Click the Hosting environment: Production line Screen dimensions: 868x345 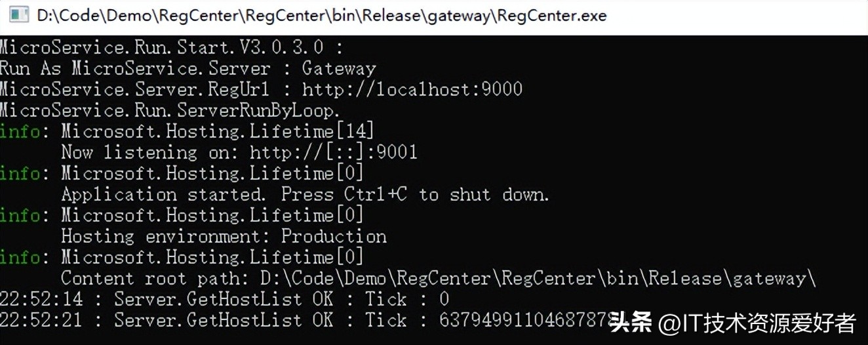click(x=224, y=236)
